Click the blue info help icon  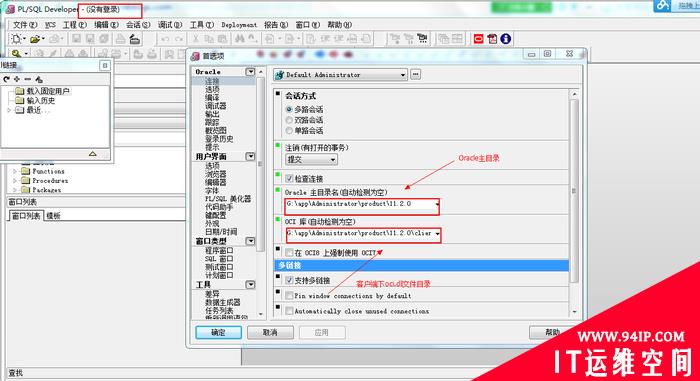click(505, 39)
